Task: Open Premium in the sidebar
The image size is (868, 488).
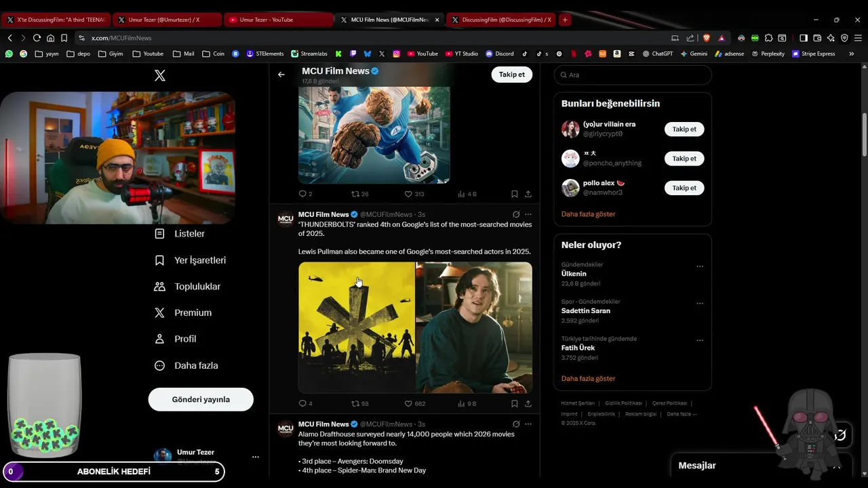Action: (x=183, y=312)
